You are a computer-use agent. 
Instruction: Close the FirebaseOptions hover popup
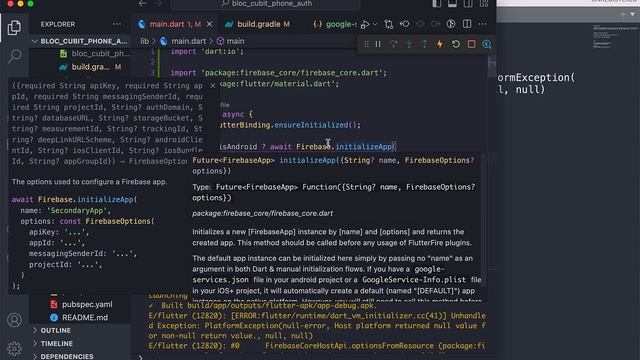coord(212,86)
